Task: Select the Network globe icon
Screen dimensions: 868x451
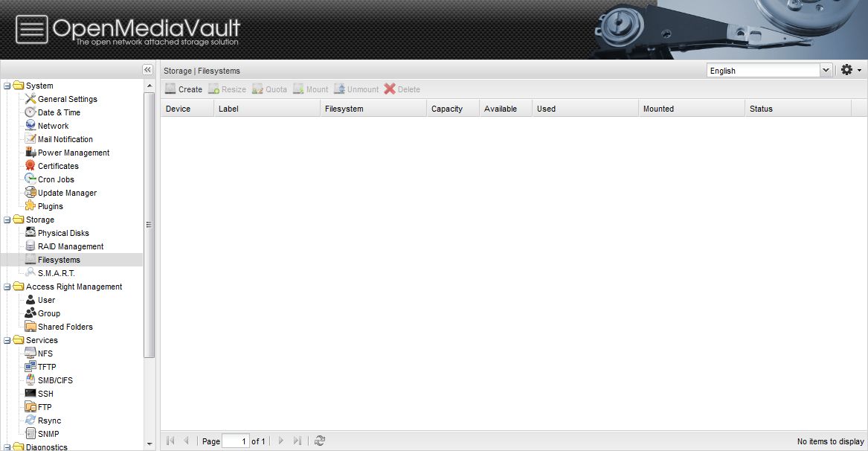Action: [x=30, y=125]
